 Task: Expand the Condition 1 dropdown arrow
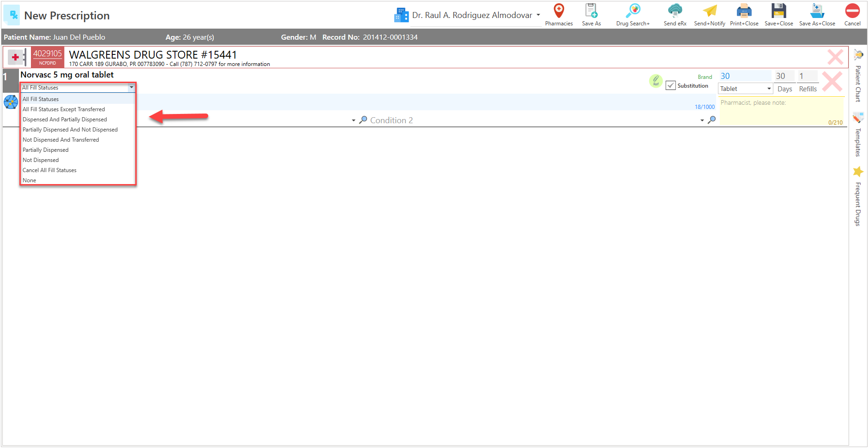(x=354, y=120)
